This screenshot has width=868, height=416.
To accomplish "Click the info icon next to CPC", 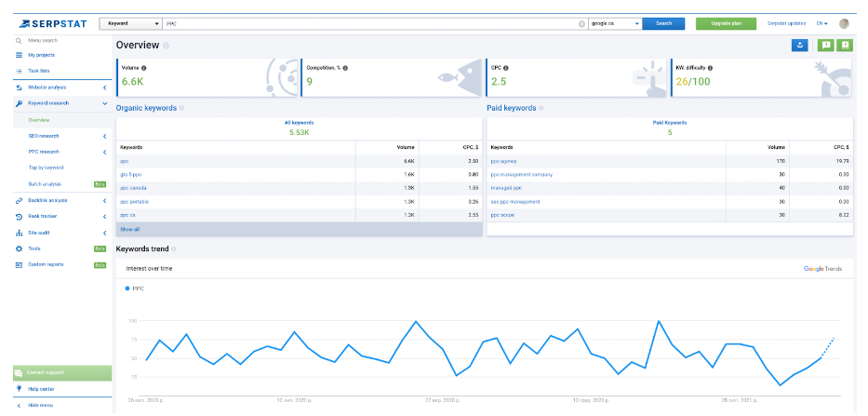I will pos(505,68).
